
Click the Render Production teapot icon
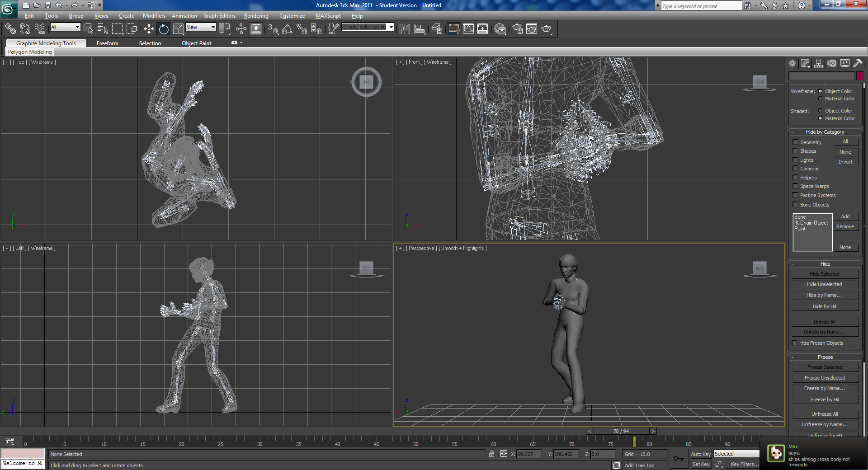(x=547, y=29)
